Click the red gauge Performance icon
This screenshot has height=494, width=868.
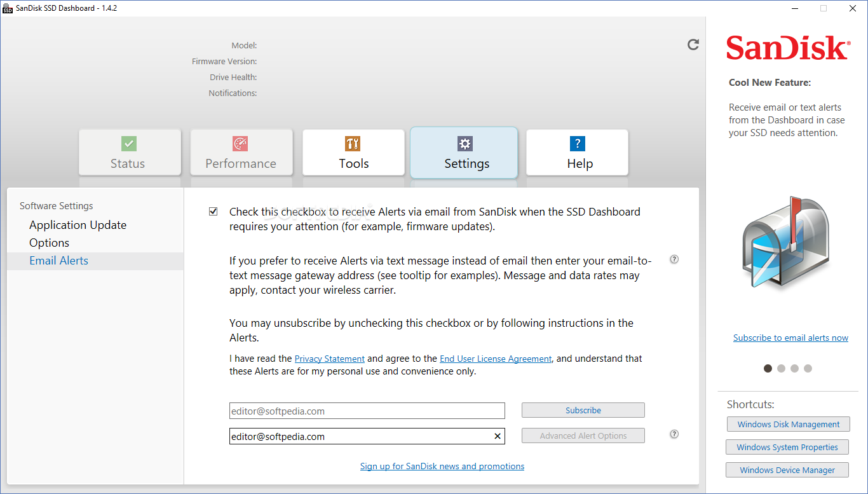click(x=240, y=144)
